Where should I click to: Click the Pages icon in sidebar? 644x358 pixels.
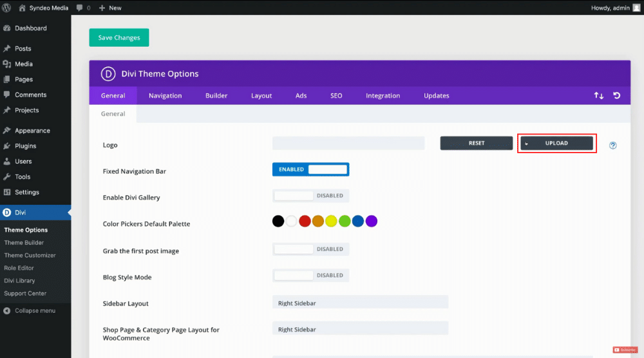coord(7,79)
